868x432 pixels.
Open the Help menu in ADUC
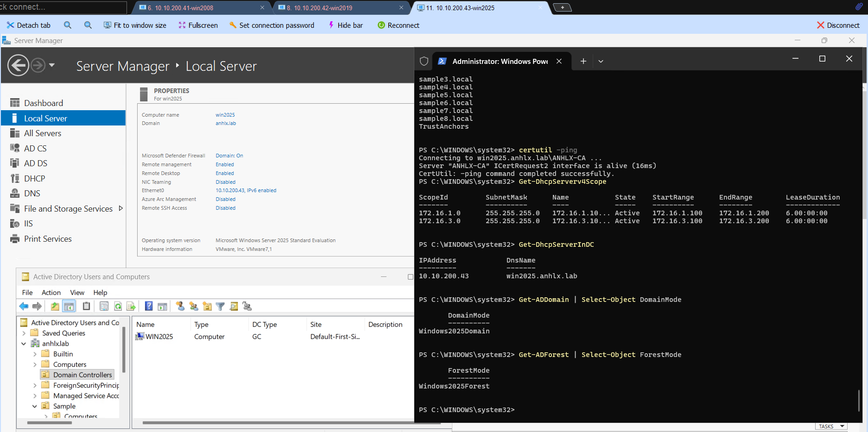[x=100, y=292]
